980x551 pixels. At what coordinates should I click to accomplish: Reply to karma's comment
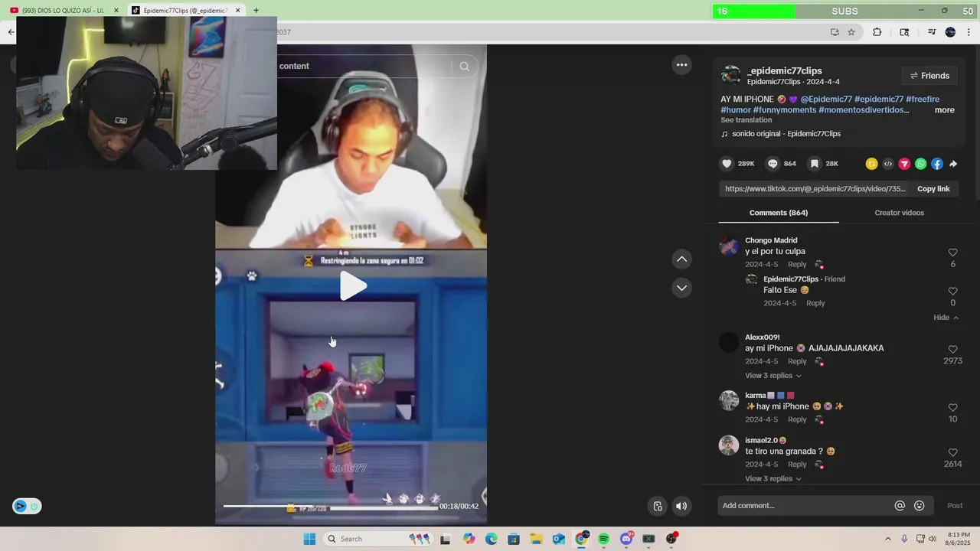(797, 420)
